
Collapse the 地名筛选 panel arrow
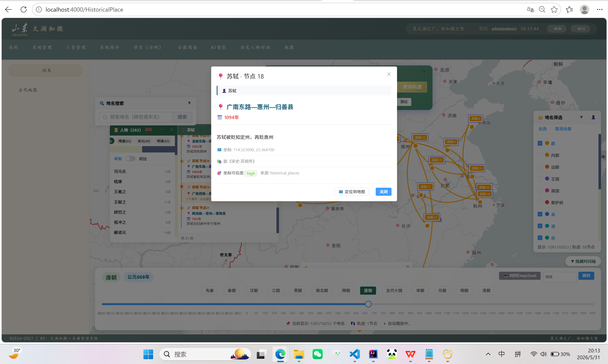pos(581,117)
